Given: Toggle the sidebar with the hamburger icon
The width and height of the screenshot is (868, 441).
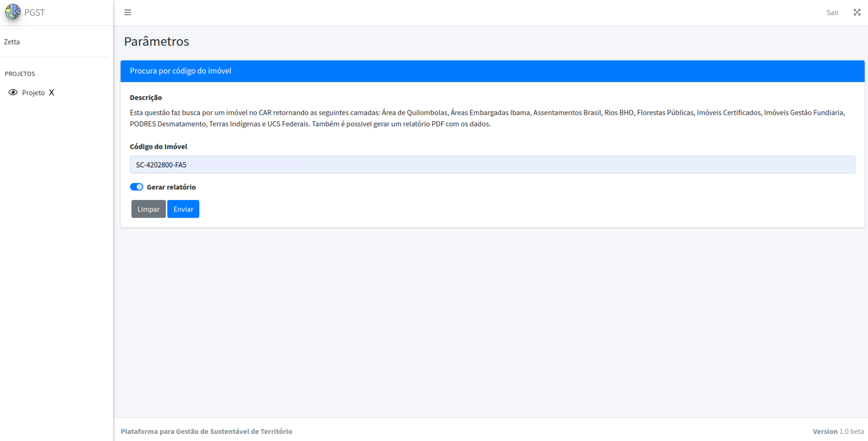Looking at the screenshot, I should pos(128,12).
